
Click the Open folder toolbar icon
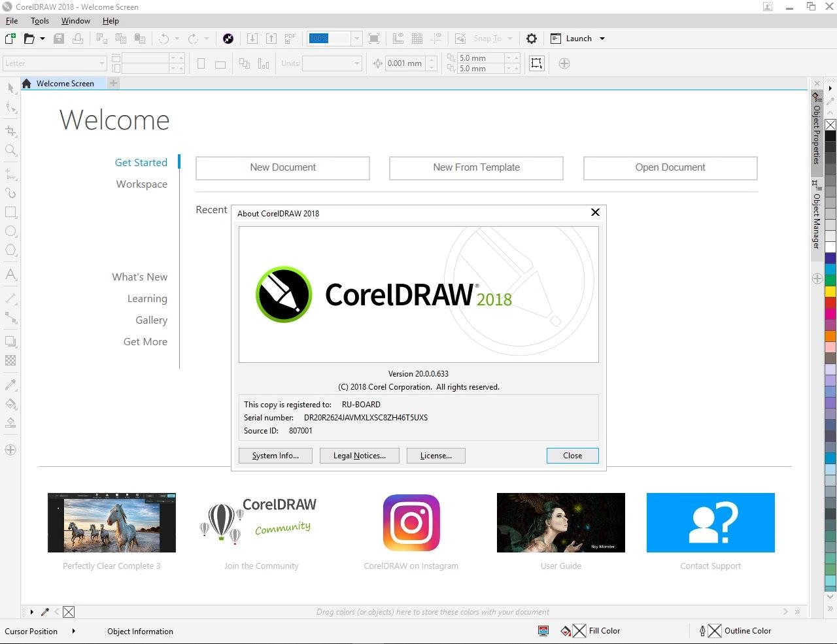pyautogui.click(x=29, y=39)
